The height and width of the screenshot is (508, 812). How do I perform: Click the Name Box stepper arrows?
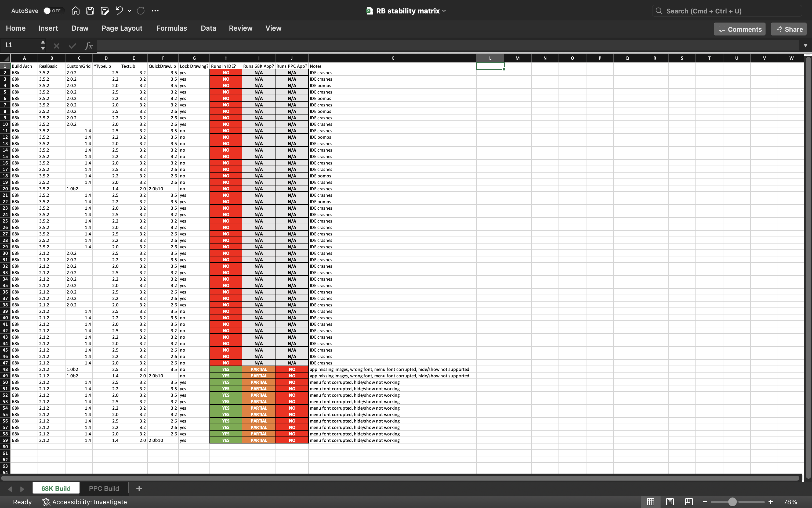43,45
